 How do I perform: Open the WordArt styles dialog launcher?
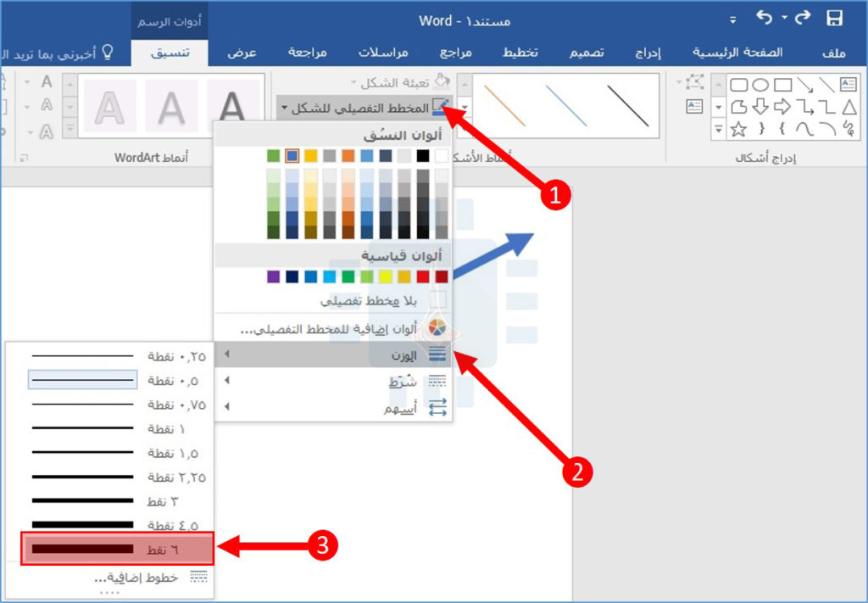(24, 159)
